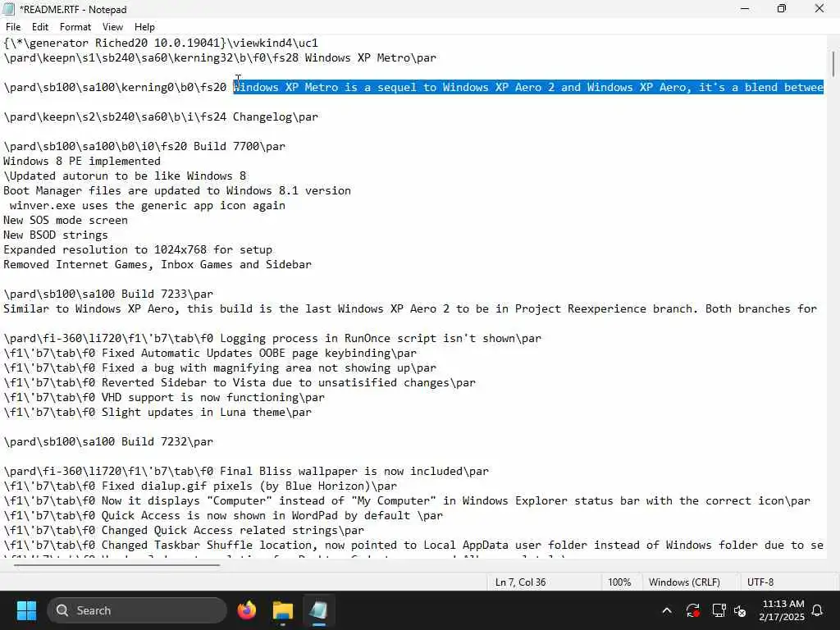Screen dimensions: 840x630
Task: Open the File menu
Action: [x=13, y=27]
